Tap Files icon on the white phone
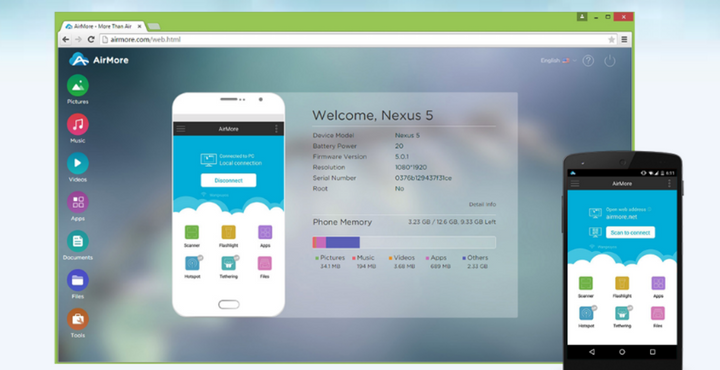Image resolution: width=720 pixels, height=370 pixels. click(264, 263)
